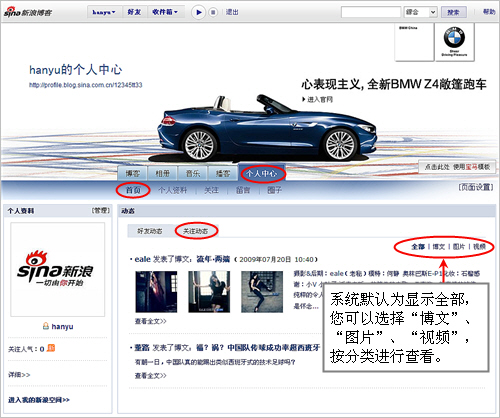Image resolution: width=500 pixels, height=418 pixels.
Task: Open the third eale post photo thumbnail
Action: pos(262,292)
